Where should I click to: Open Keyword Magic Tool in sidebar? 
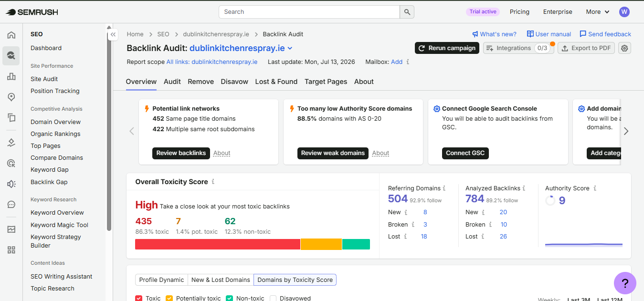[60, 225]
